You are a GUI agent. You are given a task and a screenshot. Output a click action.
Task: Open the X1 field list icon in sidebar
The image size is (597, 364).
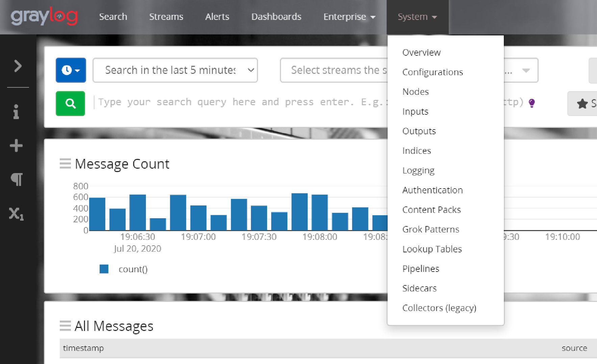pos(16,214)
